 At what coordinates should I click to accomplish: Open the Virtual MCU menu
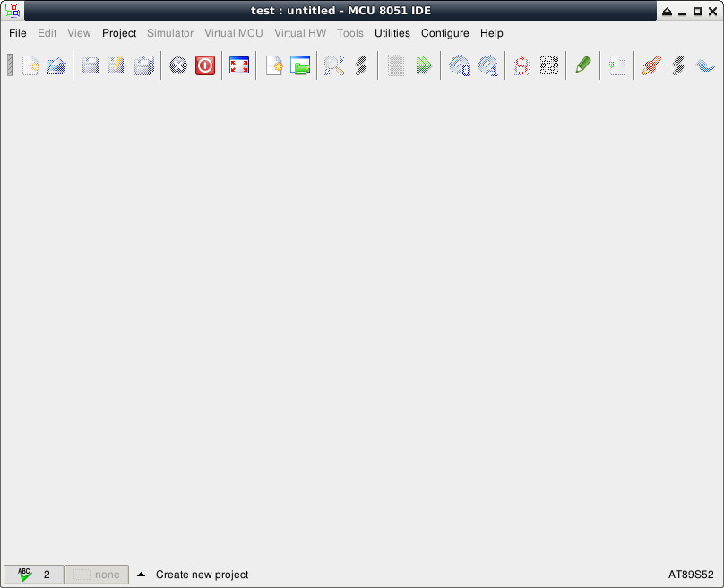(x=234, y=33)
